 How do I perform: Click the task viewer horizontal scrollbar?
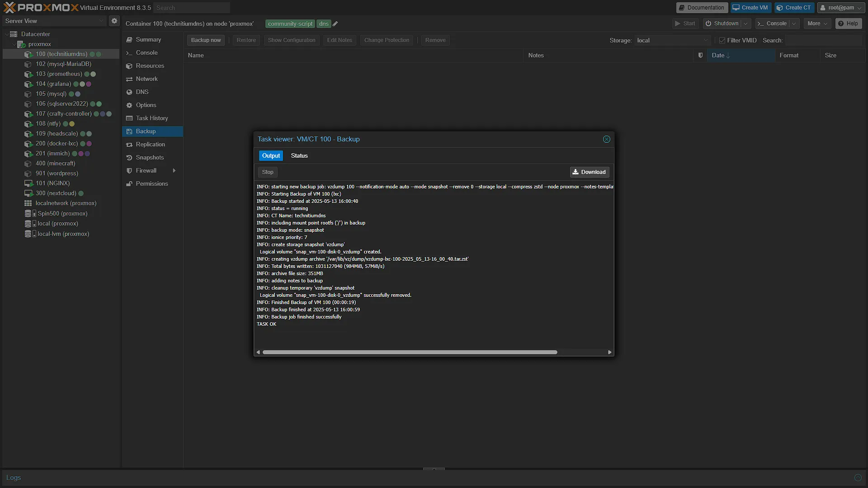coord(410,352)
